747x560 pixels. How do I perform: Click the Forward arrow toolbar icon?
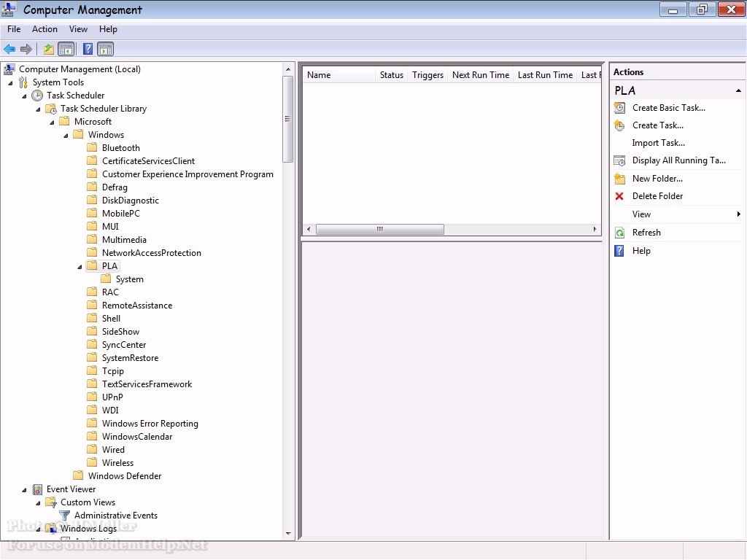point(26,49)
